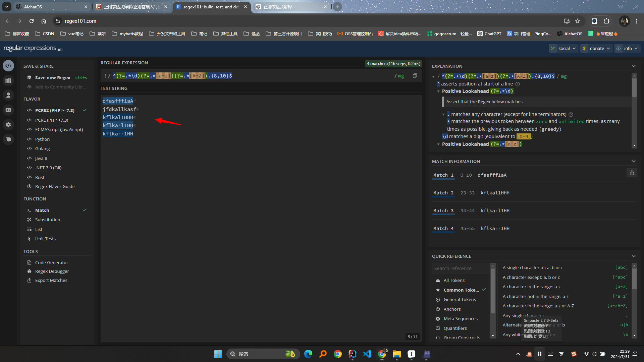Open the settings gear in left sidebar
Image resolution: width=644 pixels, height=362 pixels.
tap(8, 125)
